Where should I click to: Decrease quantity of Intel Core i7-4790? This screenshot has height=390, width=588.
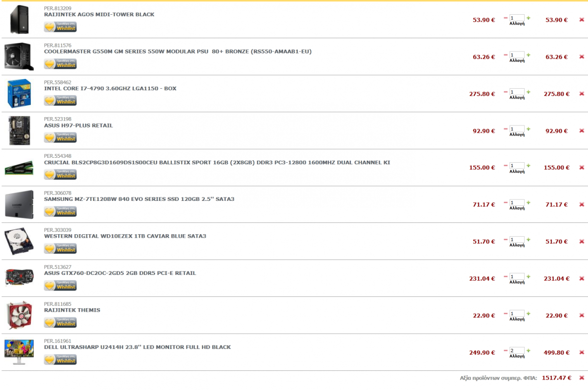click(506, 92)
